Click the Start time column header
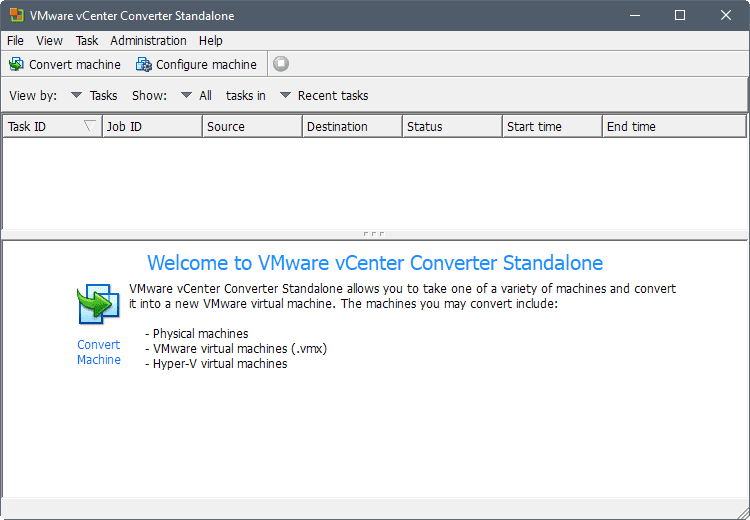 (551, 127)
